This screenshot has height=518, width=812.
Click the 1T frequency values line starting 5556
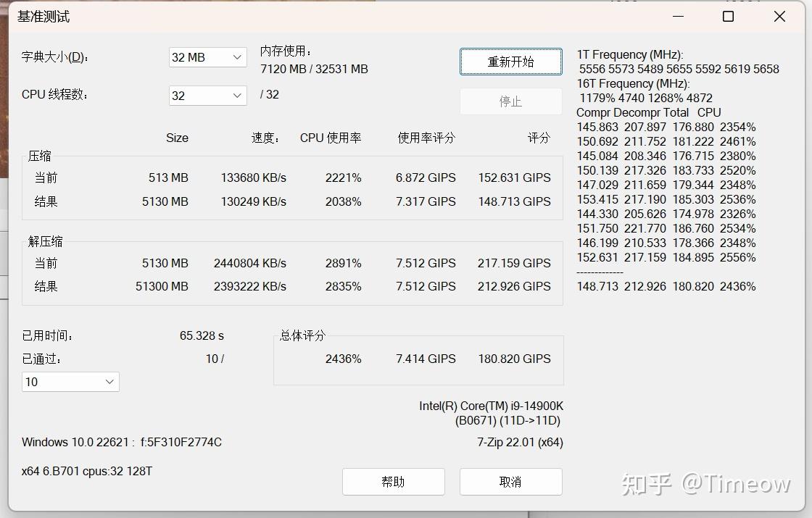pos(679,69)
